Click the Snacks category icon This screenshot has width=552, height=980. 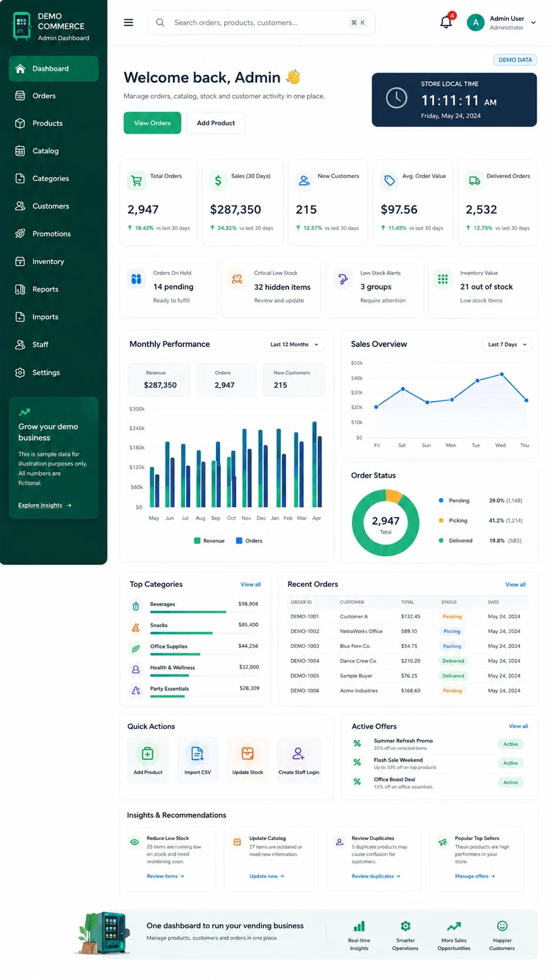pos(136,628)
